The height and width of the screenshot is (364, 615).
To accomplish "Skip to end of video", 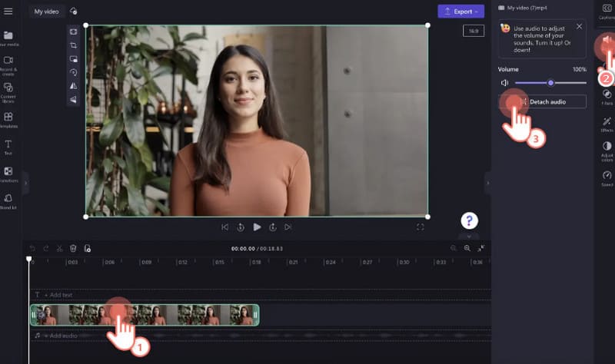I will pos(288,227).
